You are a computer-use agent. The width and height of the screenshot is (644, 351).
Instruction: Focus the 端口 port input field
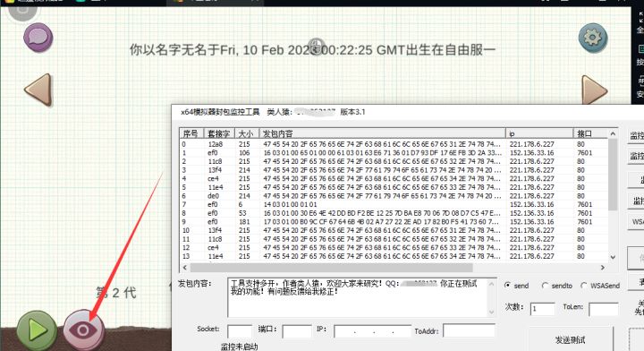point(297,331)
